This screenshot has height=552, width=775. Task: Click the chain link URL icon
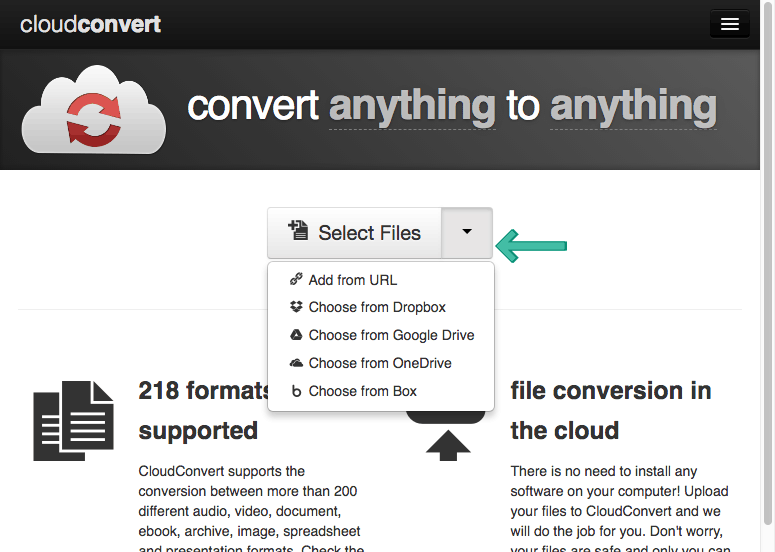click(x=296, y=279)
